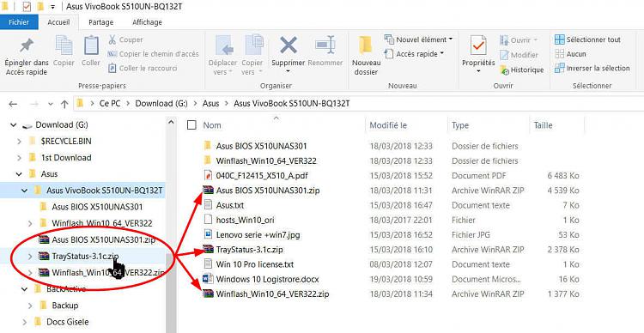Open the Nouvel élément dropdown
644x333 pixels.
coord(418,39)
